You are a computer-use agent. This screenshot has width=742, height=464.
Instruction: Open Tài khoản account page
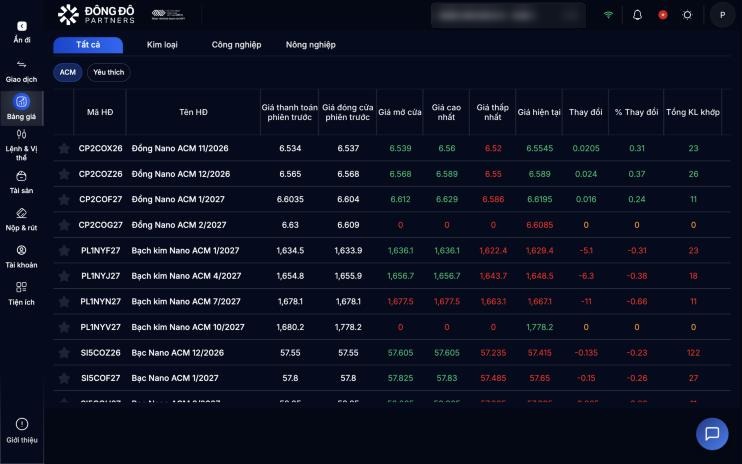21,257
